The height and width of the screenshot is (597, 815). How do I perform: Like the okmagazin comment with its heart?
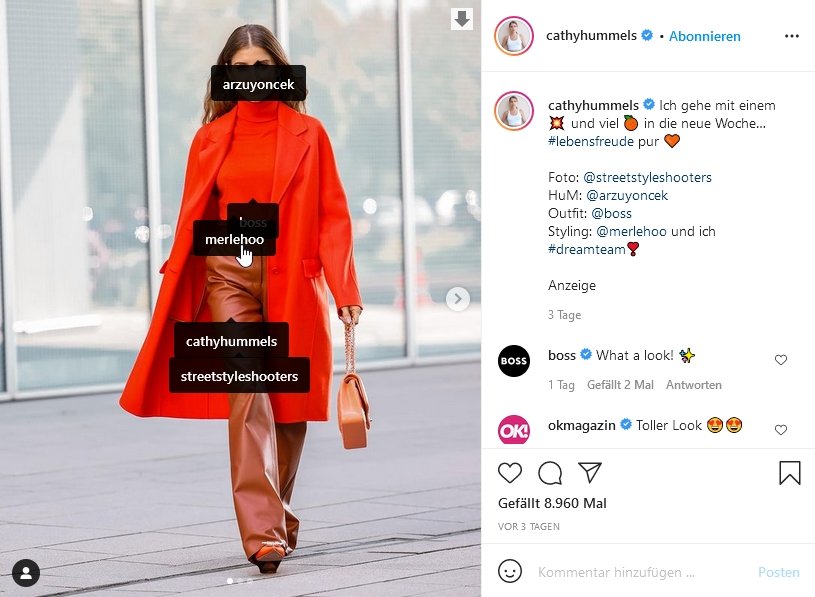tap(781, 429)
